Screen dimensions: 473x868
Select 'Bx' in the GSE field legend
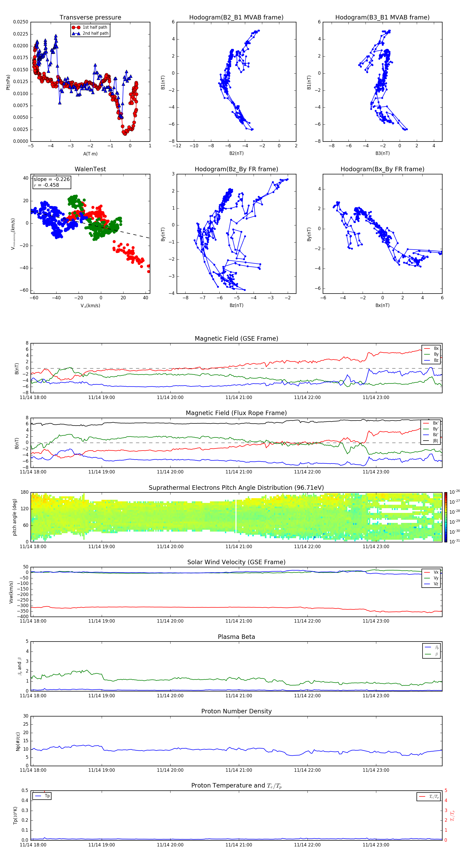click(x=431, y=349)
